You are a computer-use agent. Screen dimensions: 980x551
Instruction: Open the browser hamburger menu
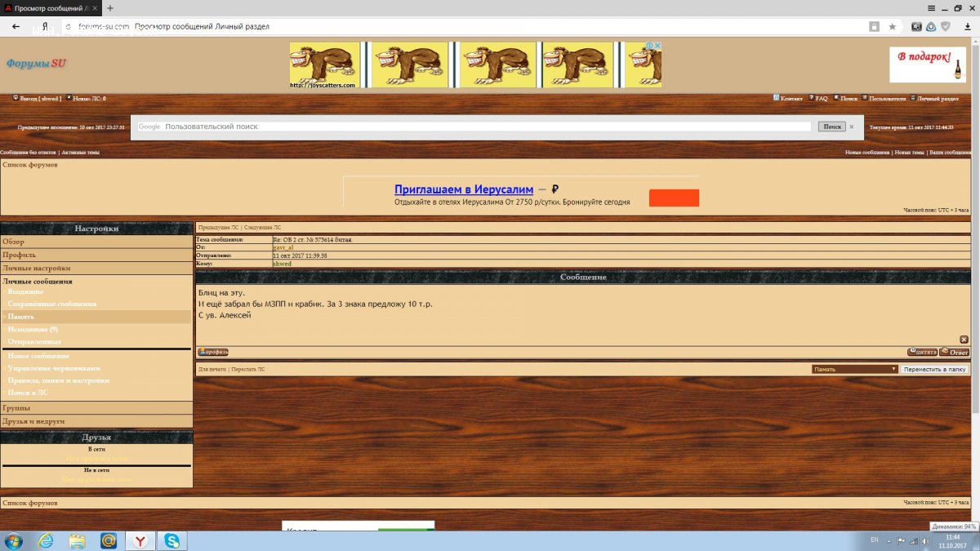(931, 7)
